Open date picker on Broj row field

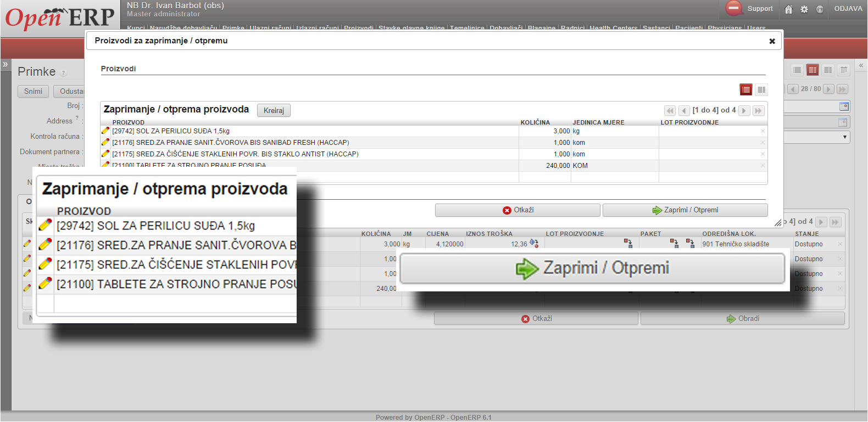click(x=844, y=106)
